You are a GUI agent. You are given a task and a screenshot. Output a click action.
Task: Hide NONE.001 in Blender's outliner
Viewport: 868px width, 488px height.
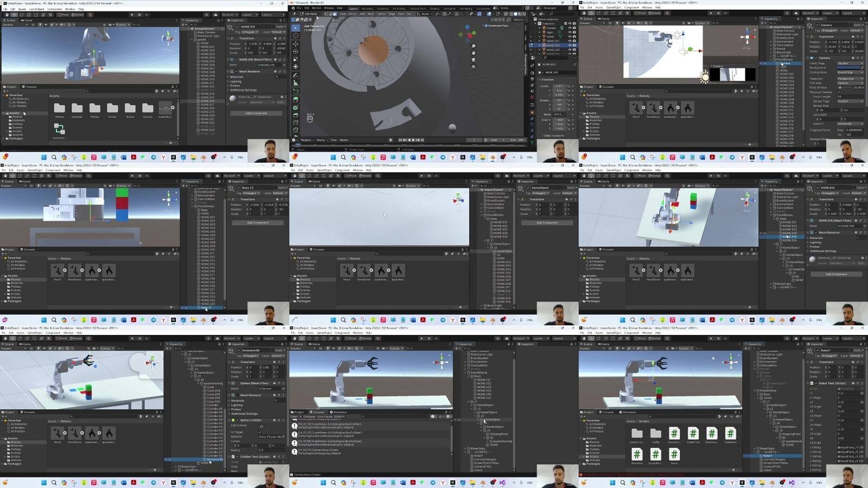pos(570,41)
